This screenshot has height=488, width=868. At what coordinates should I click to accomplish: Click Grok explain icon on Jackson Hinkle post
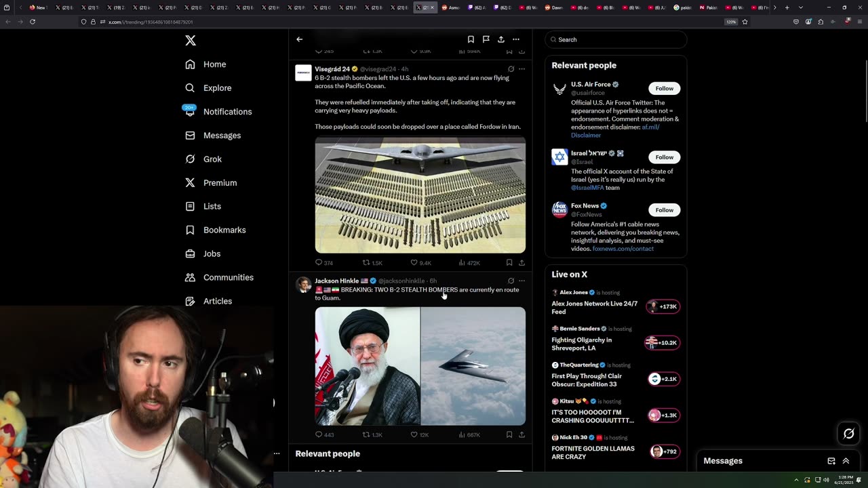click(511, 281)
